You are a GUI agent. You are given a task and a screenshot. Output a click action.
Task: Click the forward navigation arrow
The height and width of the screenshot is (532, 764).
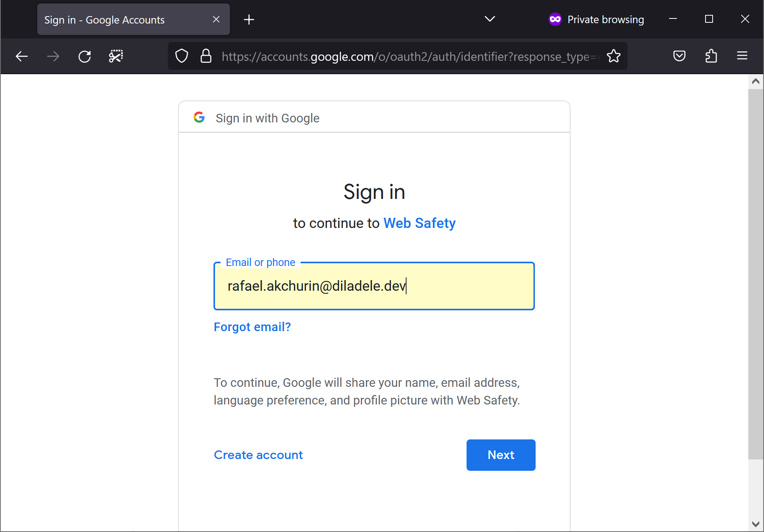tap(53, 56)
